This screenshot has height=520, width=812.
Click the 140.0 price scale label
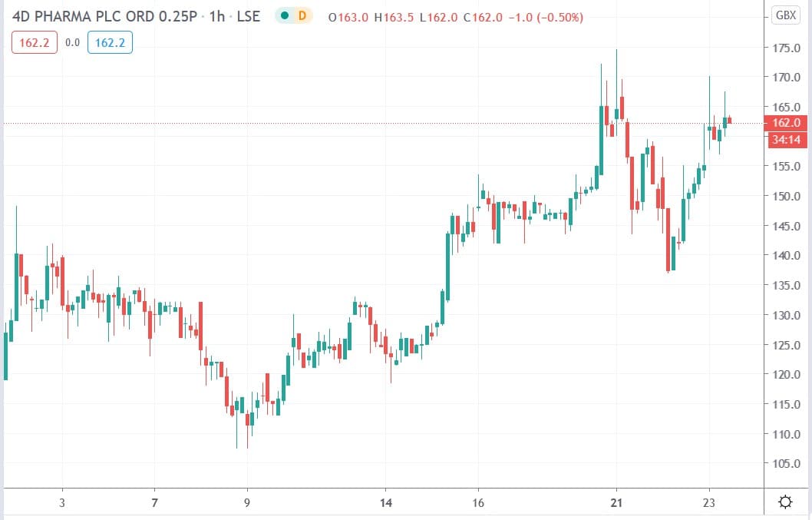tap(787, 256)
